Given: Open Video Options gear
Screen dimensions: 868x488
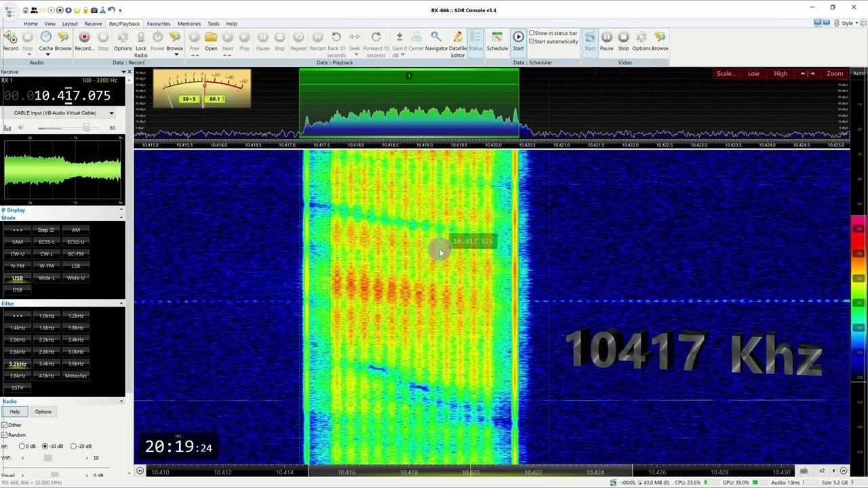Looking at the screenshot, I should point(642,41).
